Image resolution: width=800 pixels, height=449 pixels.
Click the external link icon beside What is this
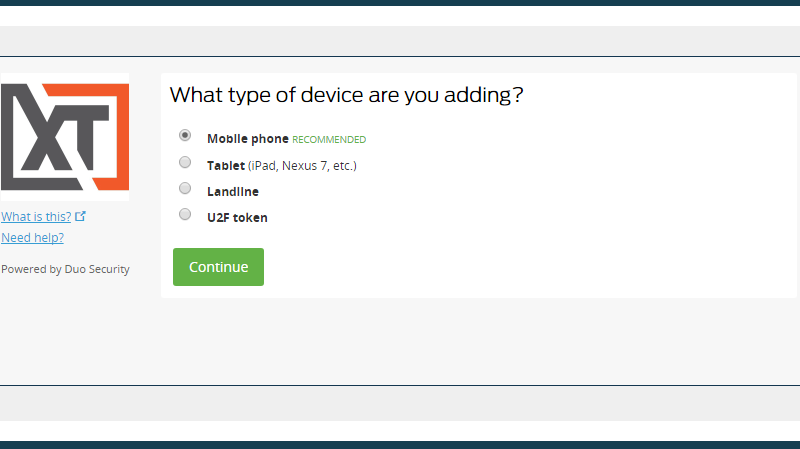click(81, 216)
